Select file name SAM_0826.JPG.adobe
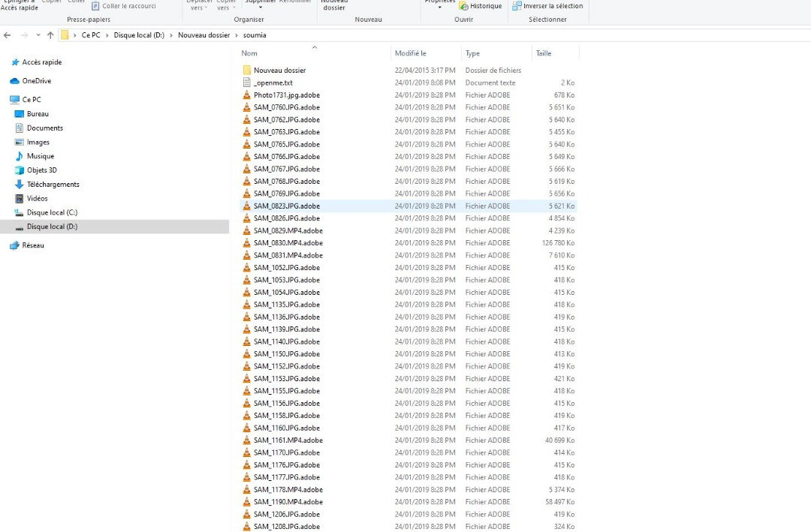The height and width of the screenshot is (532, 811). pyautogui.click(x=287, y=218)
